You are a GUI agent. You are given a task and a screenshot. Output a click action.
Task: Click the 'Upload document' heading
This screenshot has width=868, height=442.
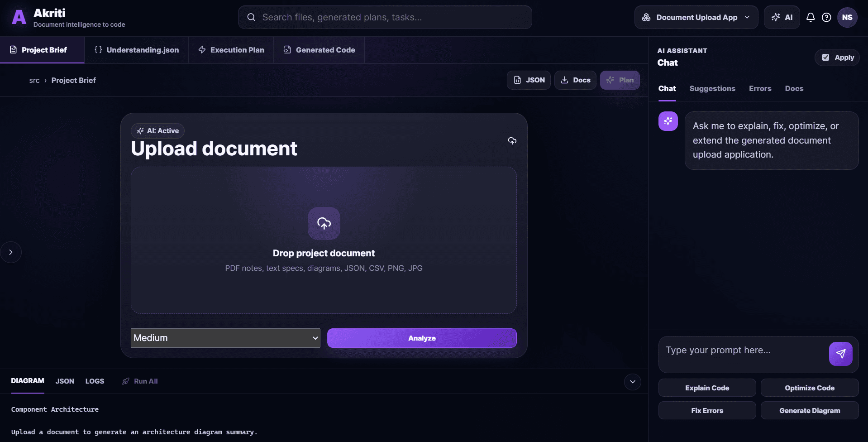point(214,149)
